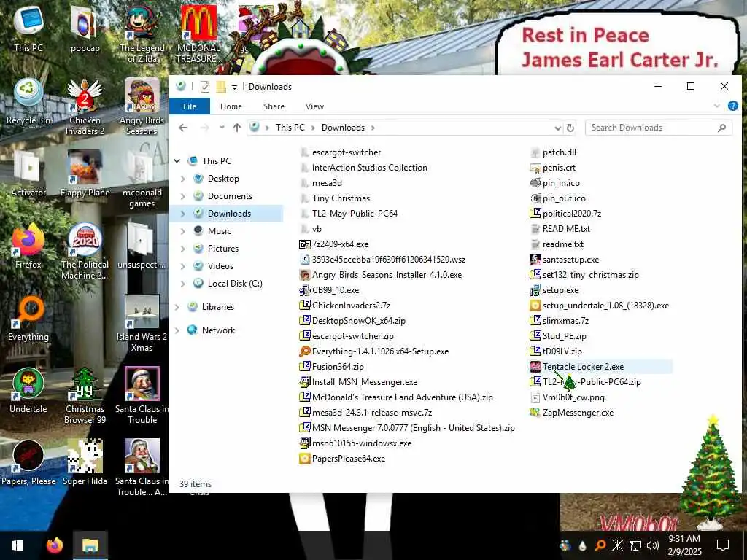
Task: Go up one folder level
Action: 237,128
